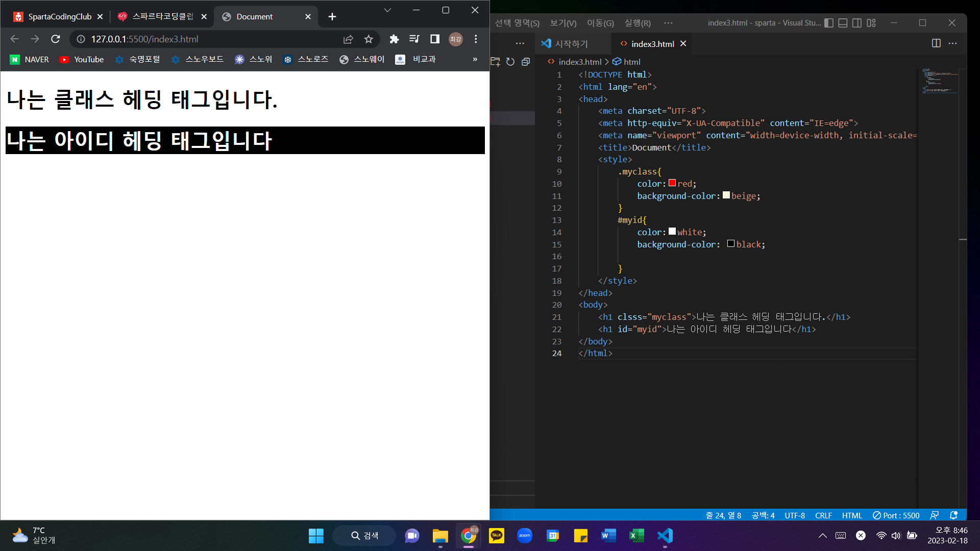Viewport: 980px width, 551px height.
Task: Show more bookmarks chevron
Action: click(475, 59)
